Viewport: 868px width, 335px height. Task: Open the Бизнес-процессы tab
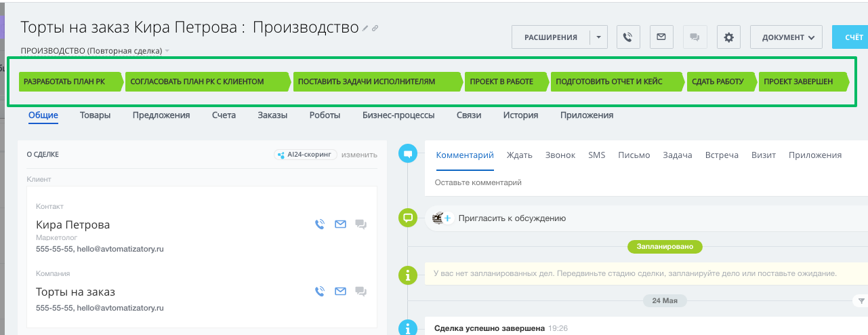pyautogui.click(x=398, y=115)
